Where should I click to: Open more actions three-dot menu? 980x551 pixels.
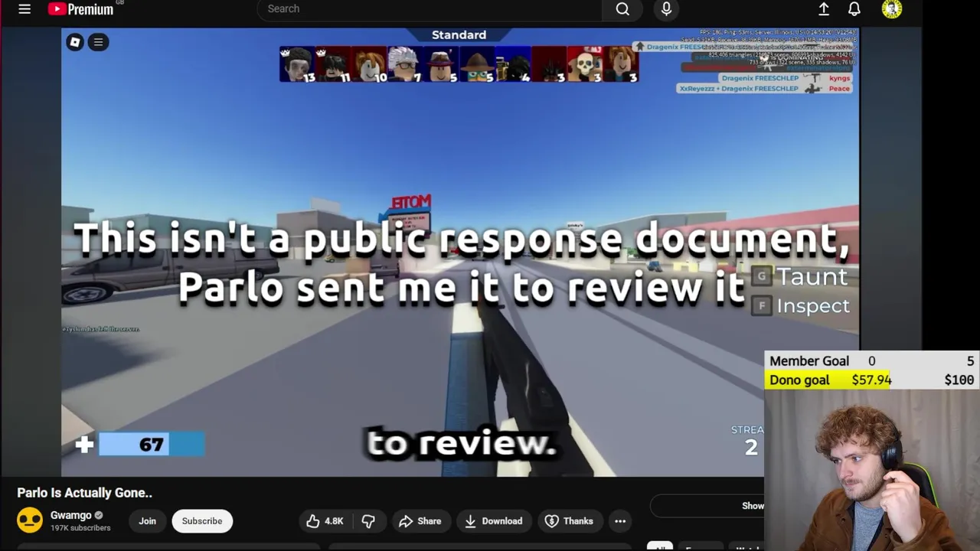click(620, 521)
